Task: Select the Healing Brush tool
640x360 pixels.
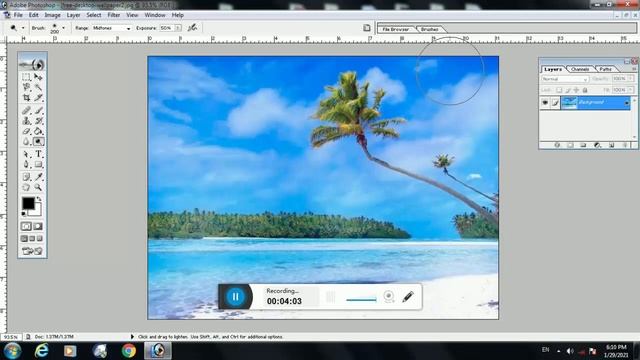Action: 27,110
